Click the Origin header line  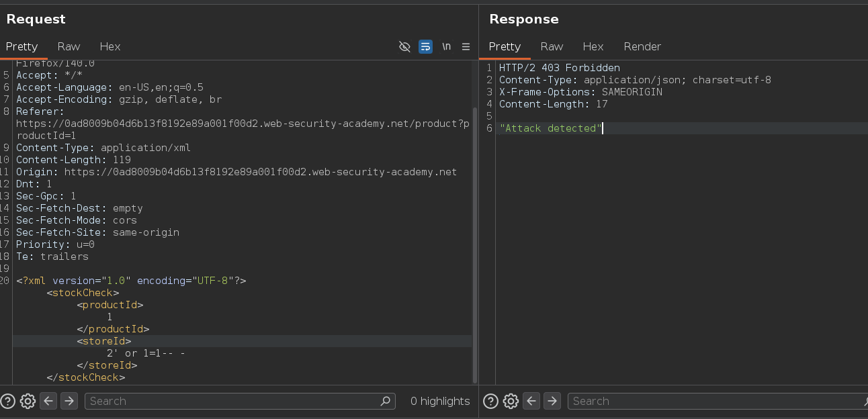(236, 172)
